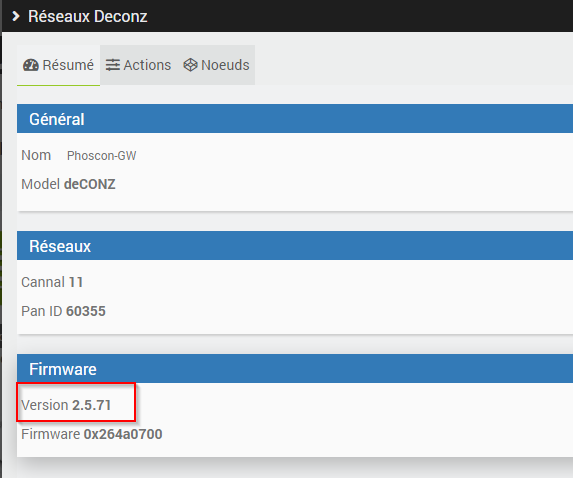The height and width of the screenshot is (478, 573).
Task: Click the Nom label
Action: [36, 155]
